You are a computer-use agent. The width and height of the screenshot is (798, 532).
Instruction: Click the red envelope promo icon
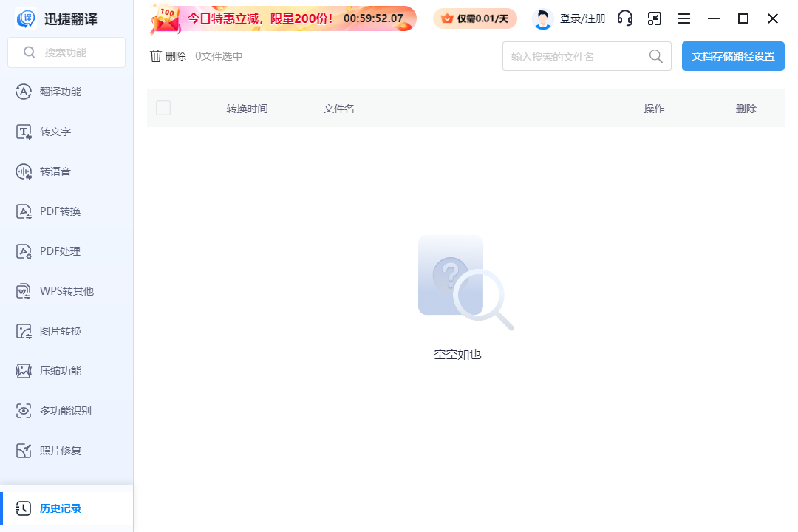[x=166, y=21]
